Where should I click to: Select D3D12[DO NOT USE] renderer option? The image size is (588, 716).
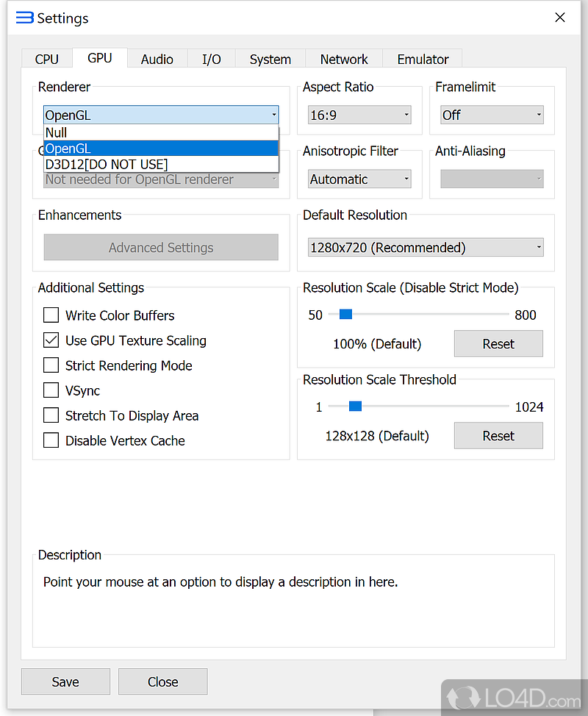(161, 165)
